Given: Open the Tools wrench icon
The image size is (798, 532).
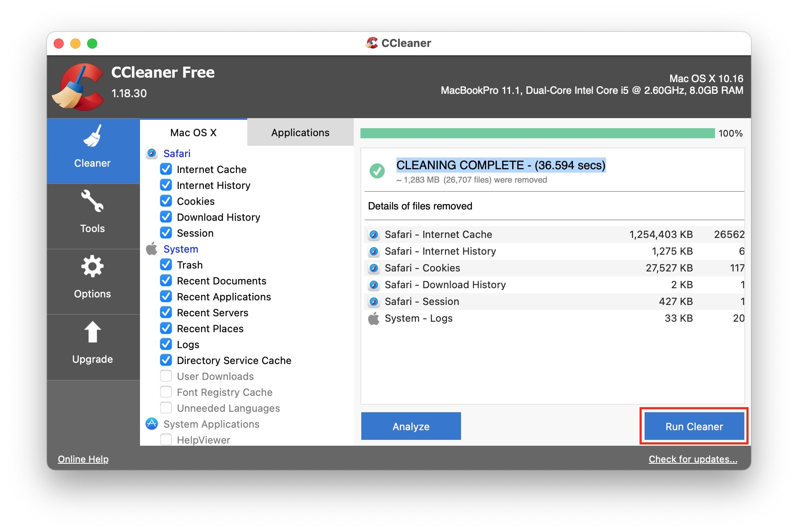Looking at the screenshot, I should (x=92, y=201).
